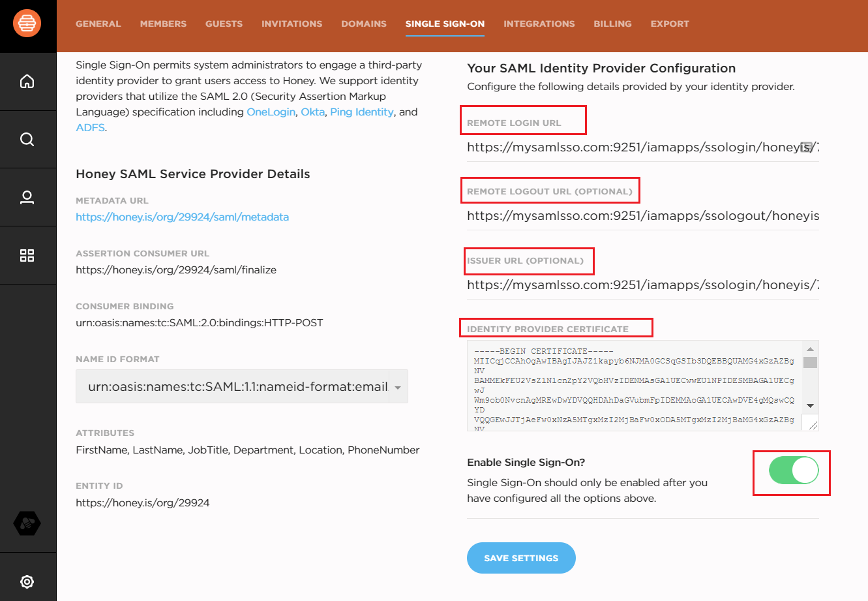Open the Metadata URL link

182,217
